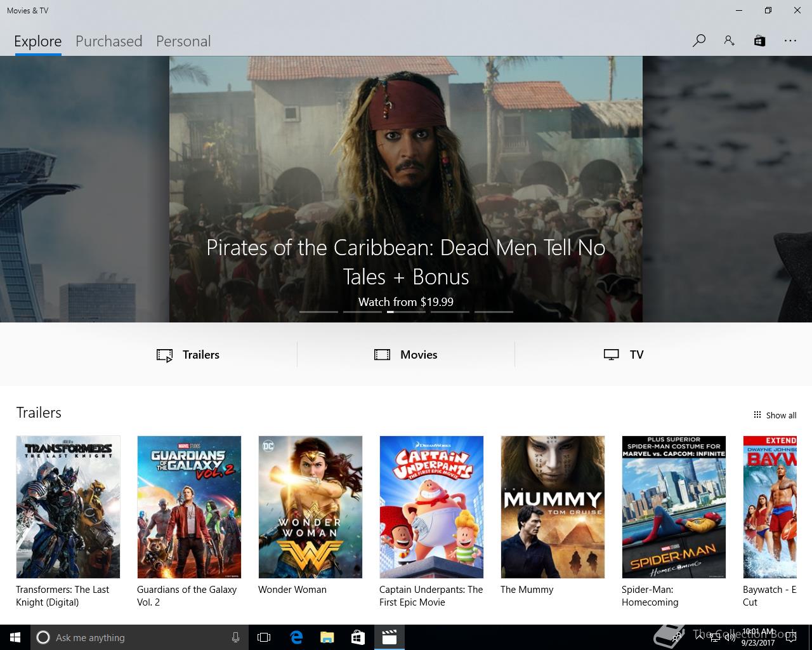Switch to the Explore tab
Viewport: 812px width, 650px height.
point(38,41)
